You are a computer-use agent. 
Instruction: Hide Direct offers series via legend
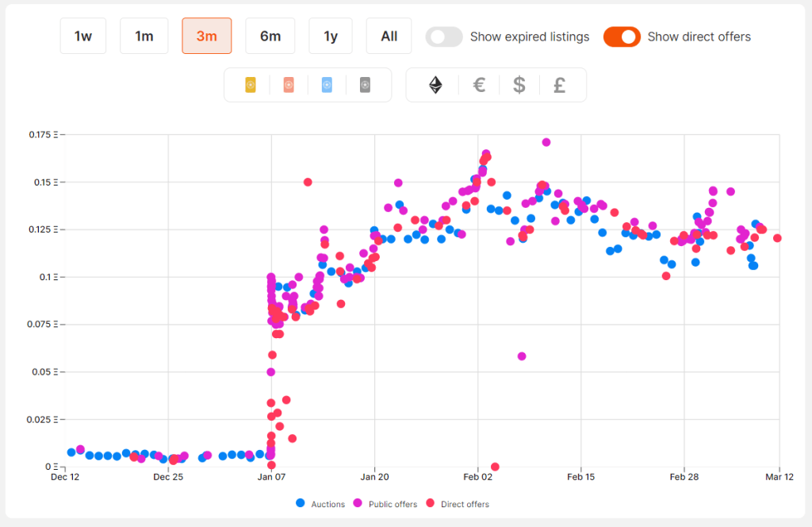pyautogui.click(x=458, y=504)
